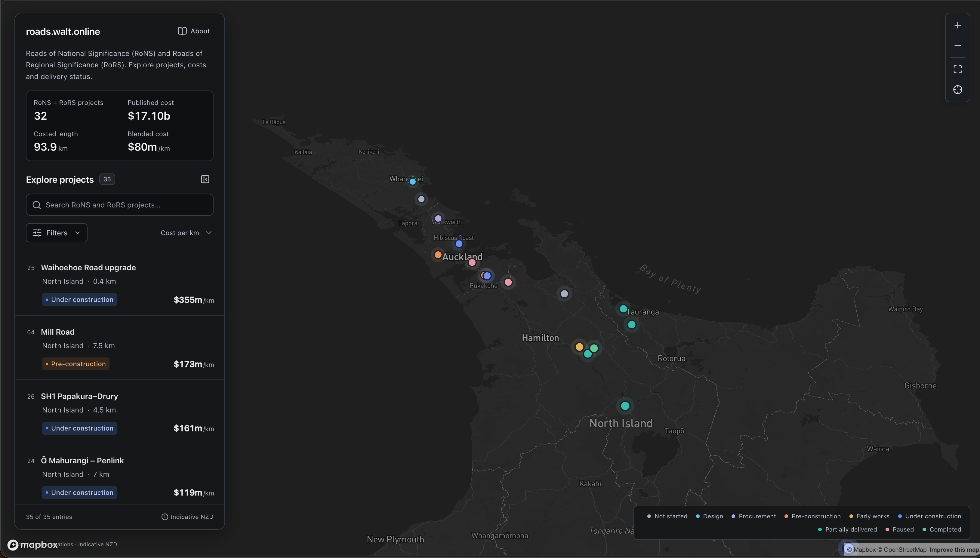Click the Whangārei design-stage map marker
Image resolution: width=980 pixels, height=558 pixels.
tap(413, 182)
